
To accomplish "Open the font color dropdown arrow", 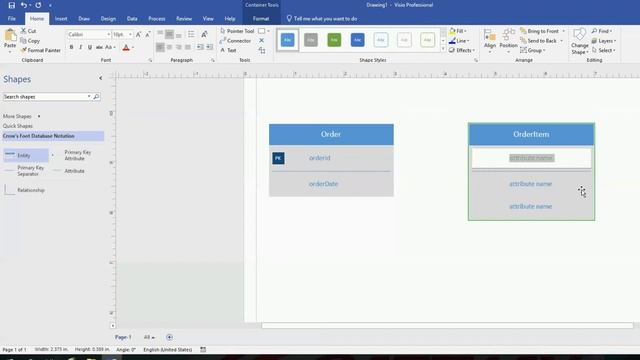I will 133,48.
